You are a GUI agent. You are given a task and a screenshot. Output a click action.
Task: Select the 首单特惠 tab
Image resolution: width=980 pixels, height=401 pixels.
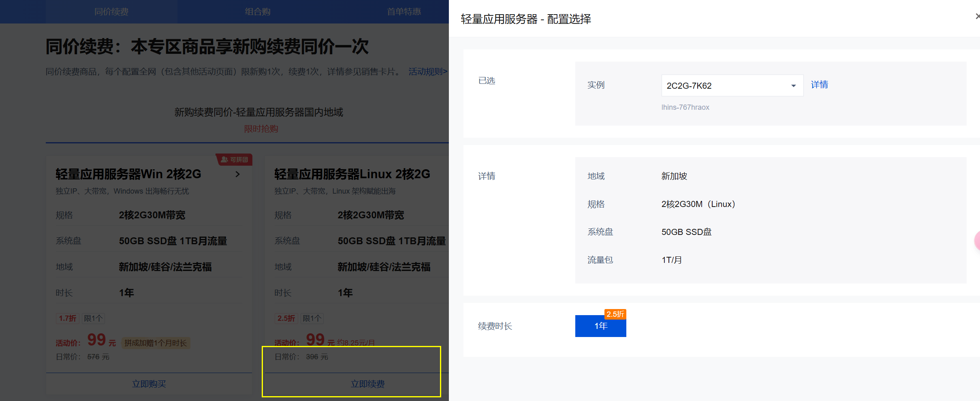[x=404, y=12]
